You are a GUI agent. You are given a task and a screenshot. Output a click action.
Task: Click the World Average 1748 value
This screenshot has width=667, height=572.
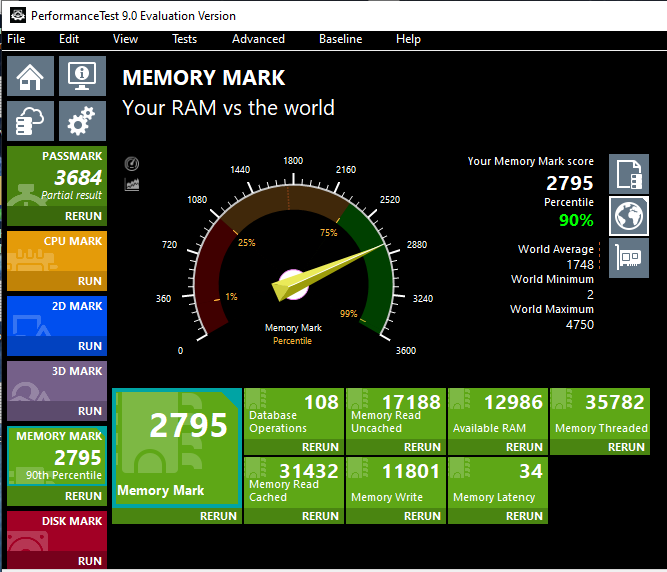coord(580,265)
